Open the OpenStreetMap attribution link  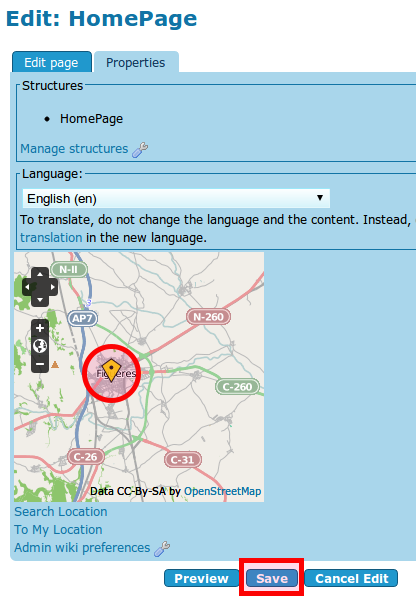click(x=223, y=491)
